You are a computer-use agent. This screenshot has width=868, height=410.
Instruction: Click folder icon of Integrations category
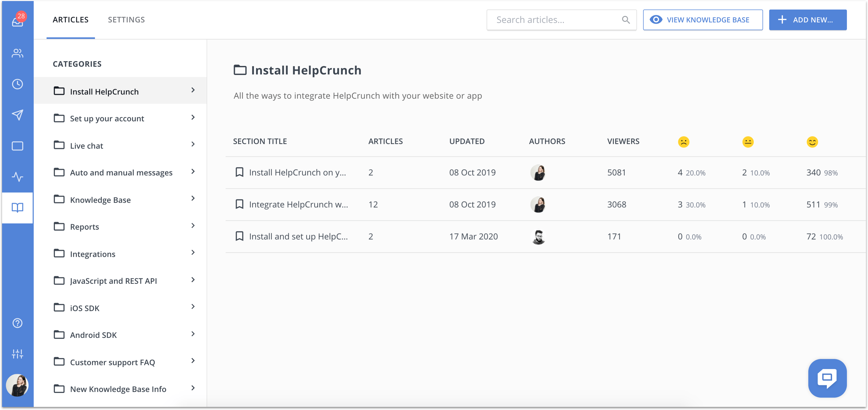[x=59, y=253]
